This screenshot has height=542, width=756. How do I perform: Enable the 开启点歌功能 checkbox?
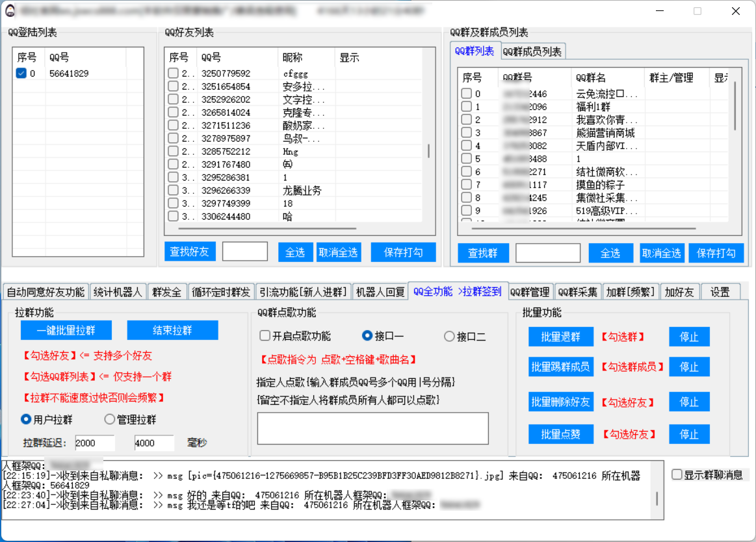pos(265,336)
